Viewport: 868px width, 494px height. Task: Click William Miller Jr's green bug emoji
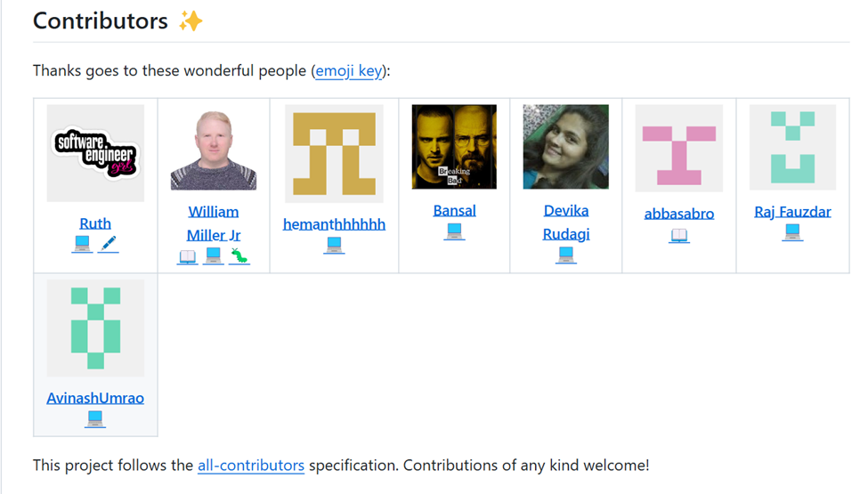(x=239, y=256)
